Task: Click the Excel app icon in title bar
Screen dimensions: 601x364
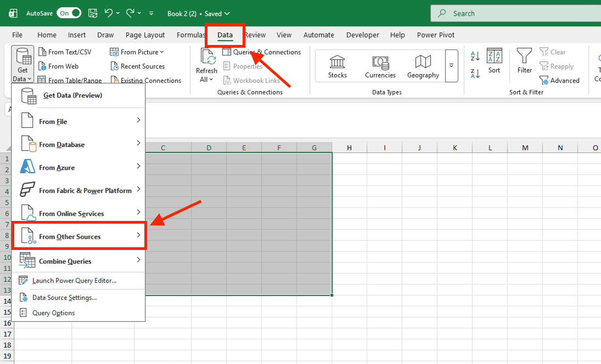Action: (x=13, y=13)
